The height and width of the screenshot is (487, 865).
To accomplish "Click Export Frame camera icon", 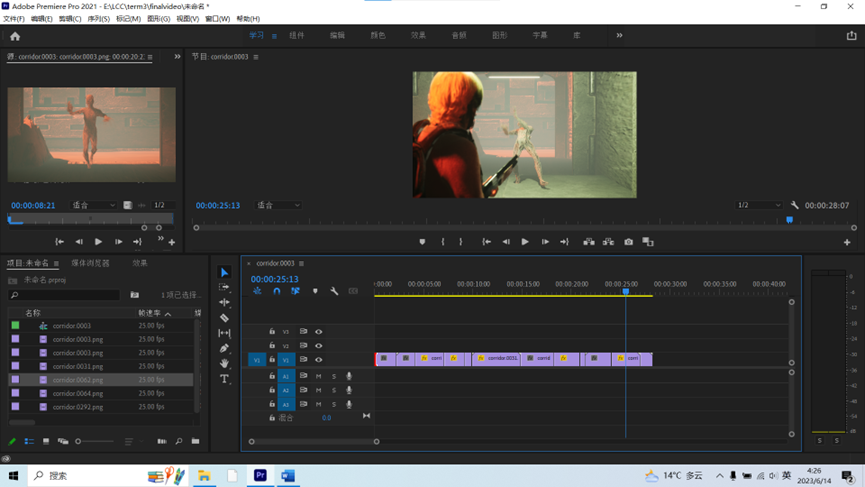I will pyautogui.click(x=628, y=242).
